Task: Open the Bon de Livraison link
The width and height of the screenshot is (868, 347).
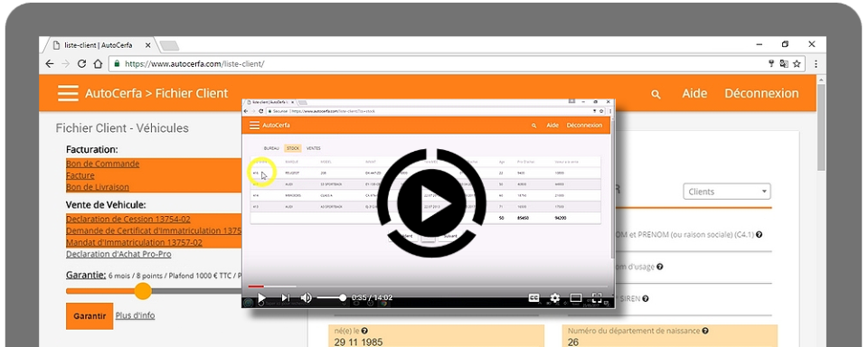Action: click(x=98, y=187)
